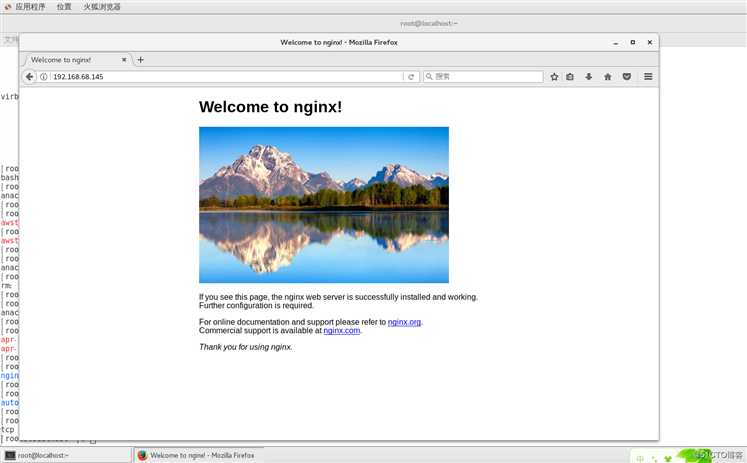Click the Firefox search box
Image resolution: width=747 pixels, height=463 pixels.
point(483,77)
